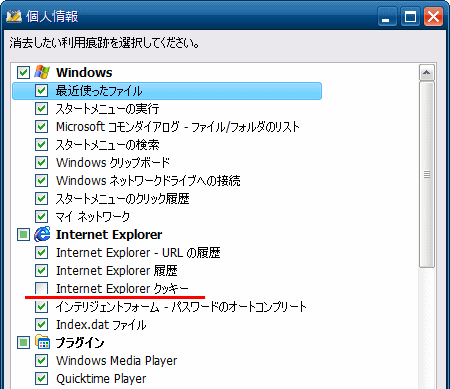Select the プラグイン category label

80,342
